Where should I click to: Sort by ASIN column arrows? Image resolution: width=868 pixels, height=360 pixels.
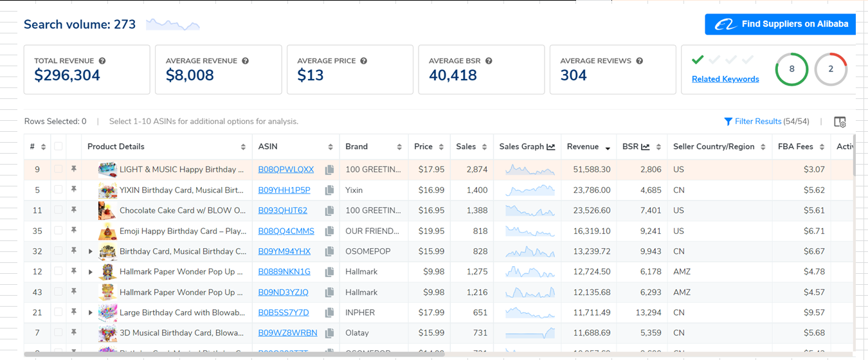(330, 147)
